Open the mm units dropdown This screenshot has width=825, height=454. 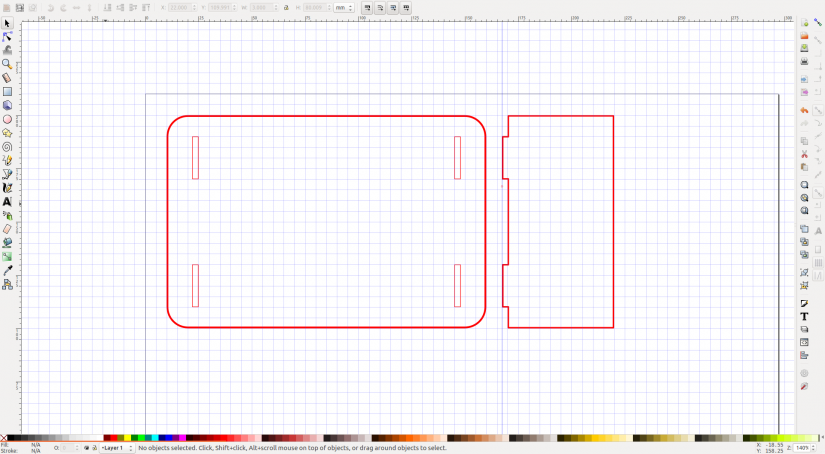coord(345,8)
